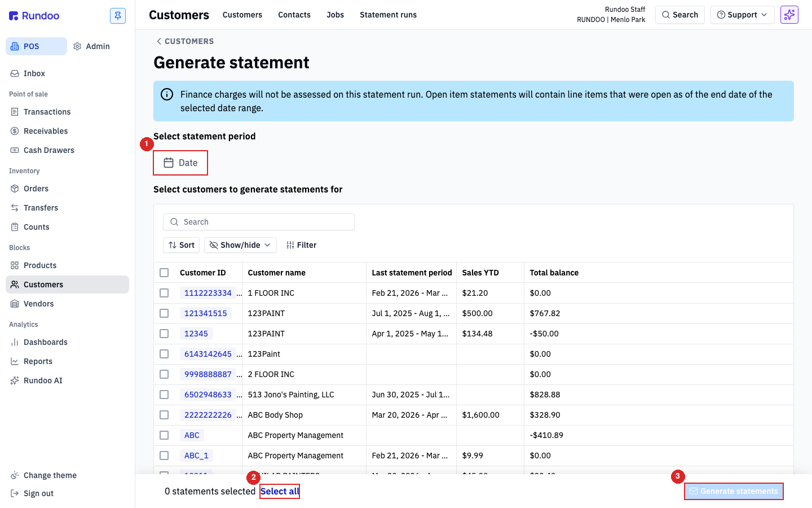
Task: Check the ABC_1 row checkbox
Action: 164,456
